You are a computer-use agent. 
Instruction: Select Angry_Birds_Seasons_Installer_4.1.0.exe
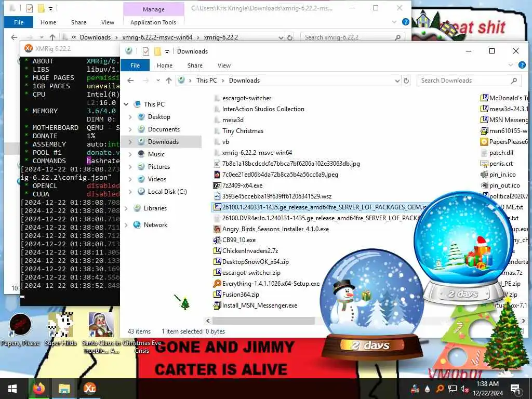pyautogui.click(x=275, y=229)
